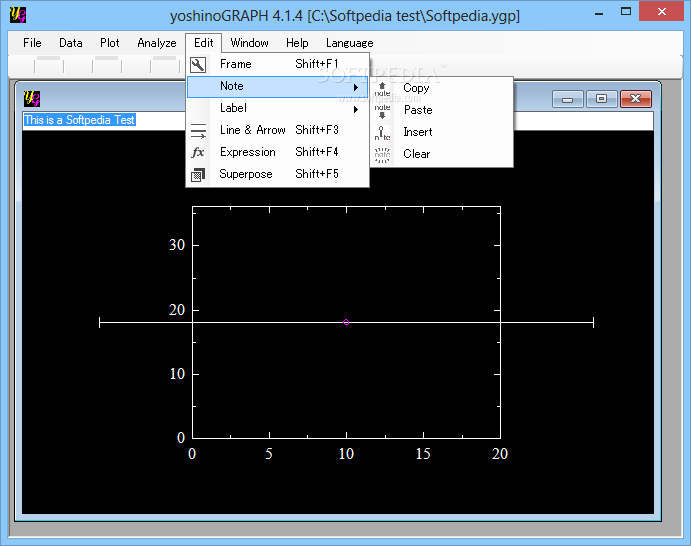Viewport: 691px width, 546px height.
Task: Select Paste in Note submenu
Action: coord(442,110)
